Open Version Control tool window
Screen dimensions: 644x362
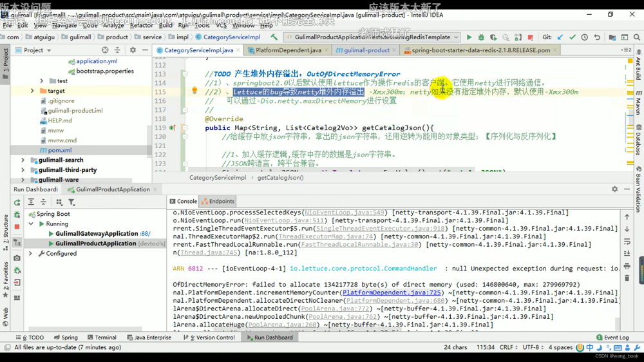(209, 338)
